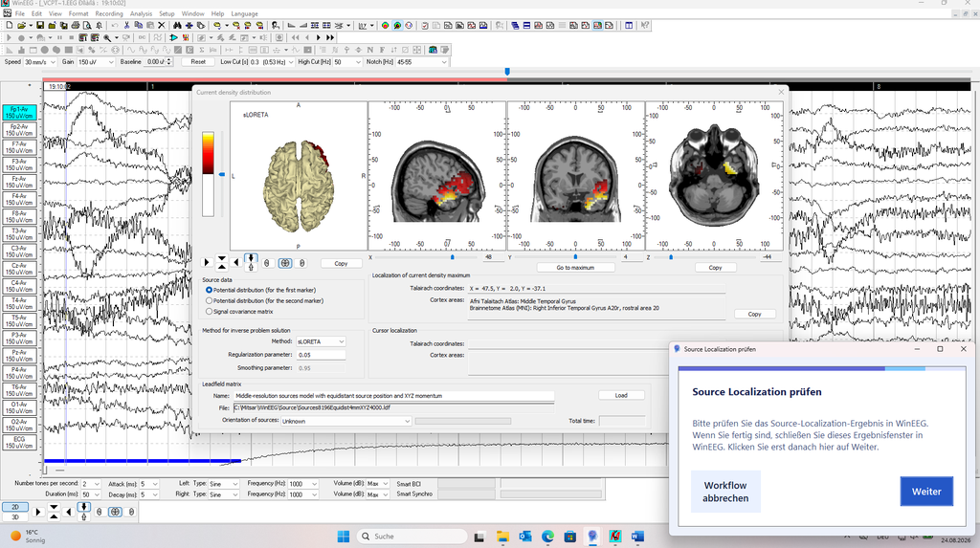Click the play triangle under brain view
Screen dimensions: 980x548
tap(207, 262)
